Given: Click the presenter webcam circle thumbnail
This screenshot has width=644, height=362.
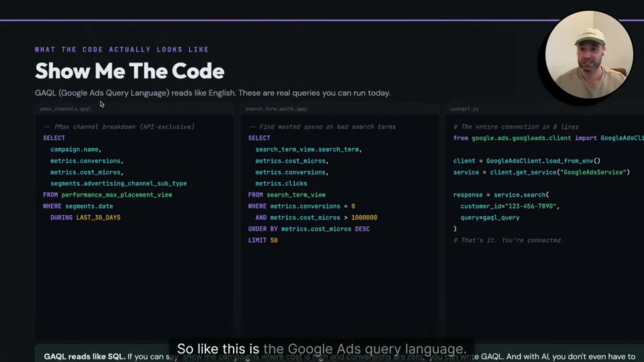Looking at the screenshot, I should coord(589,54).
